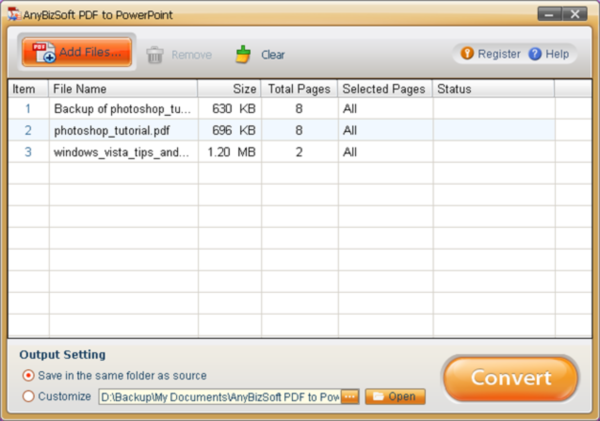This screenshot has height=421, width=600.
Task: Click the Total Pages column header
Action: tap(299, 89)
